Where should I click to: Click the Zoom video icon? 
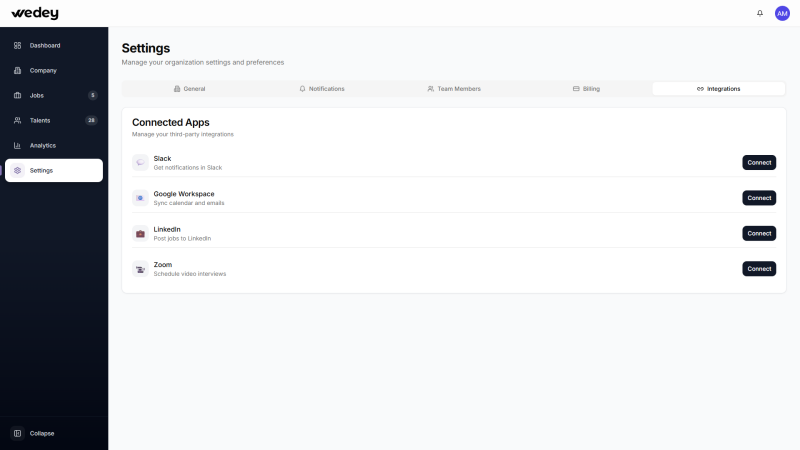[140, 269]
